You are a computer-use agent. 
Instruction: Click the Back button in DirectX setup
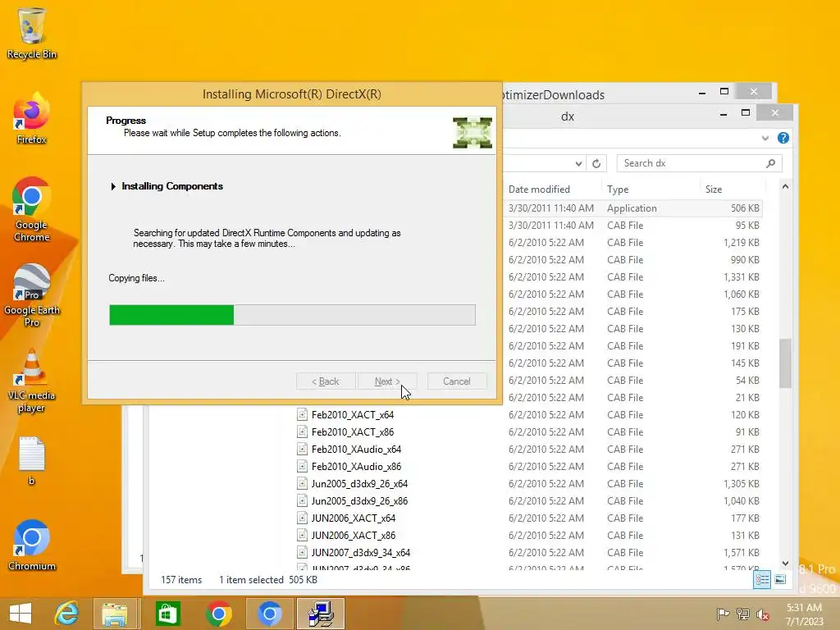click(326, 381)
